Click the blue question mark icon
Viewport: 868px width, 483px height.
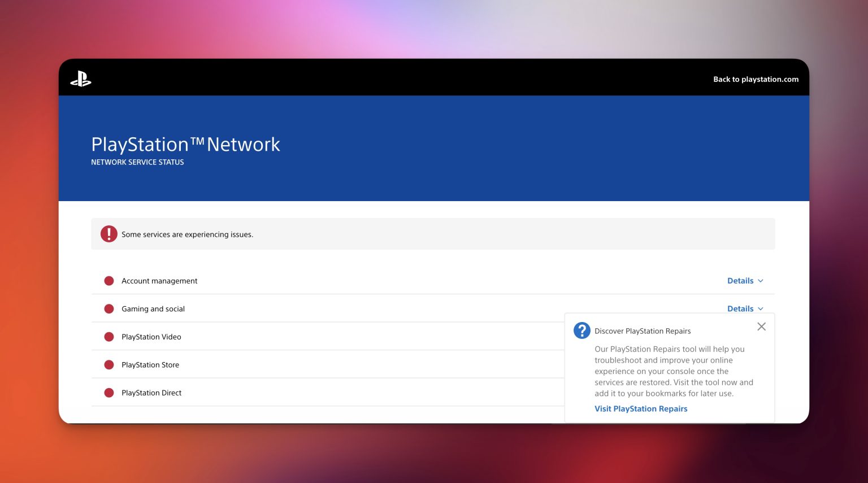[x=581, y=330]
